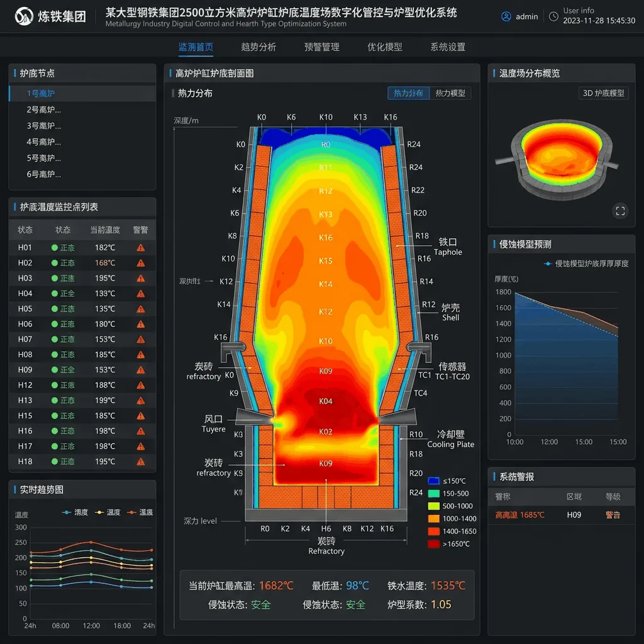Image resolution: width=644 pixels, height=644 pixels.
Task: Click the company logo icon
Action: point(24,16)
